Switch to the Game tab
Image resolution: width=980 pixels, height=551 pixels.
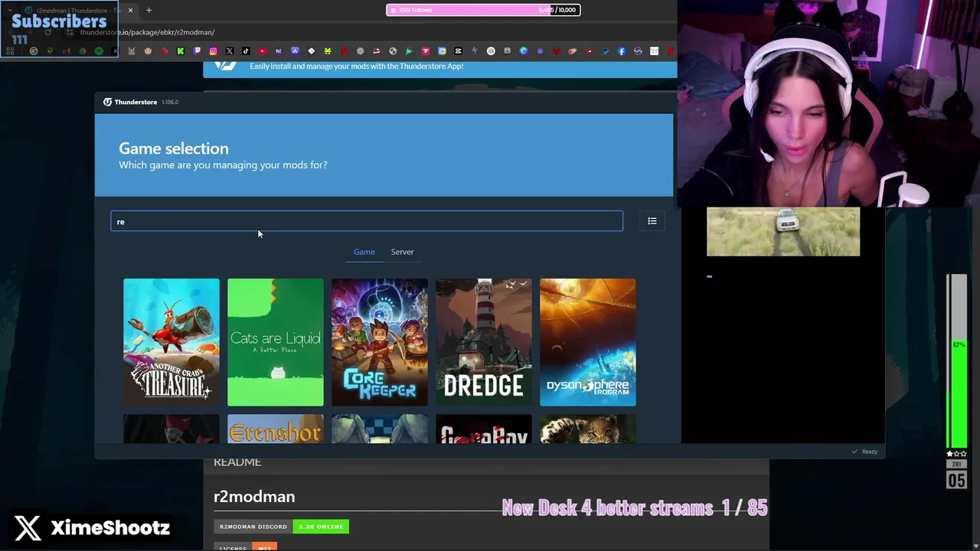pos(364,252)
